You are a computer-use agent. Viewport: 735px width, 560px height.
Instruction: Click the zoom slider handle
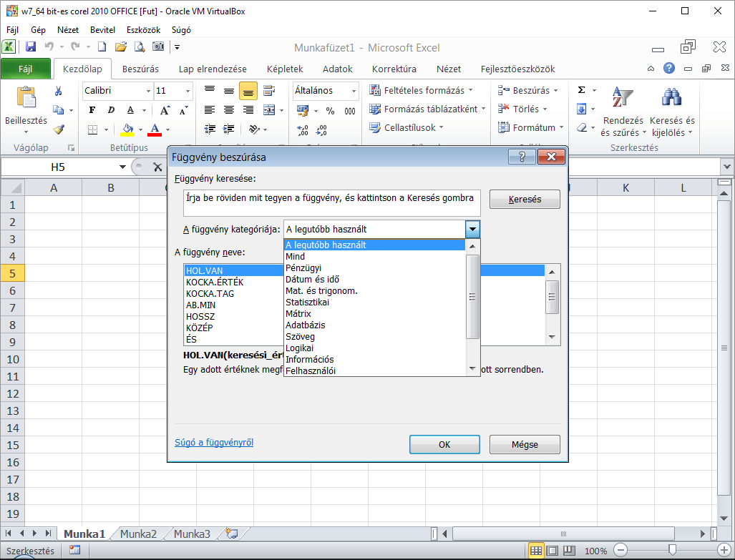tap(672, 550)
